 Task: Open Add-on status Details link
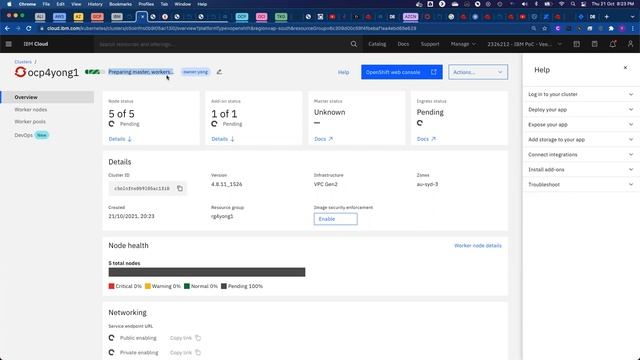click(223, 139)
